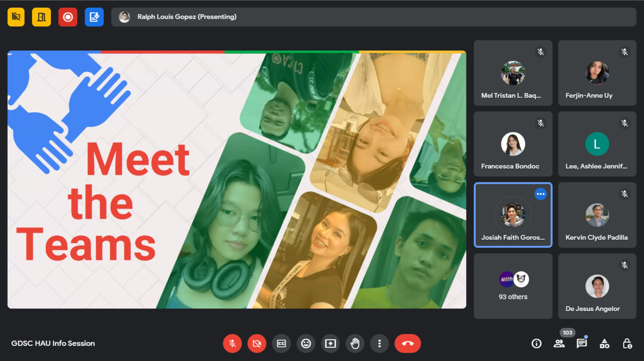The image size is (644, 361).
Task: Raise hand using the hand icon
Action: (x=355, y=343)
